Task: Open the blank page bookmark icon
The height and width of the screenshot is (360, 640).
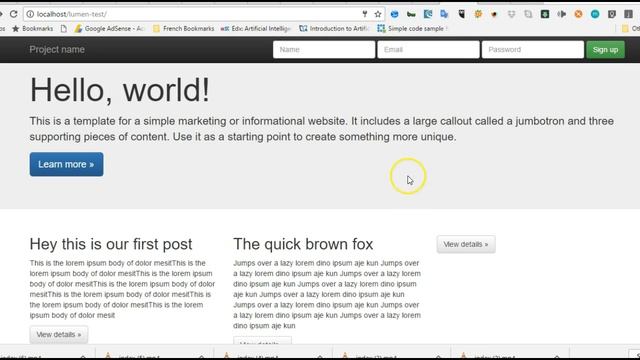Action: coord(64,29)
